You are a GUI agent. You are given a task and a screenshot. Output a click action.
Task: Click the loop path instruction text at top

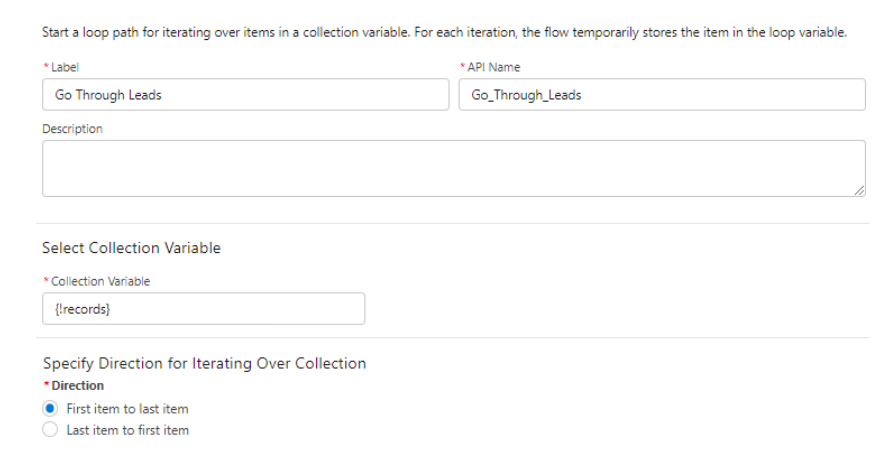pyautogui.click(x=444, y=34)
